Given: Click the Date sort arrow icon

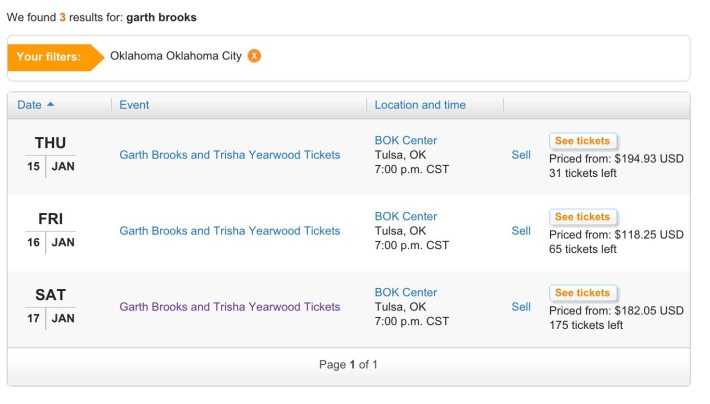Looking at the screenshot, I should (51, 105).
